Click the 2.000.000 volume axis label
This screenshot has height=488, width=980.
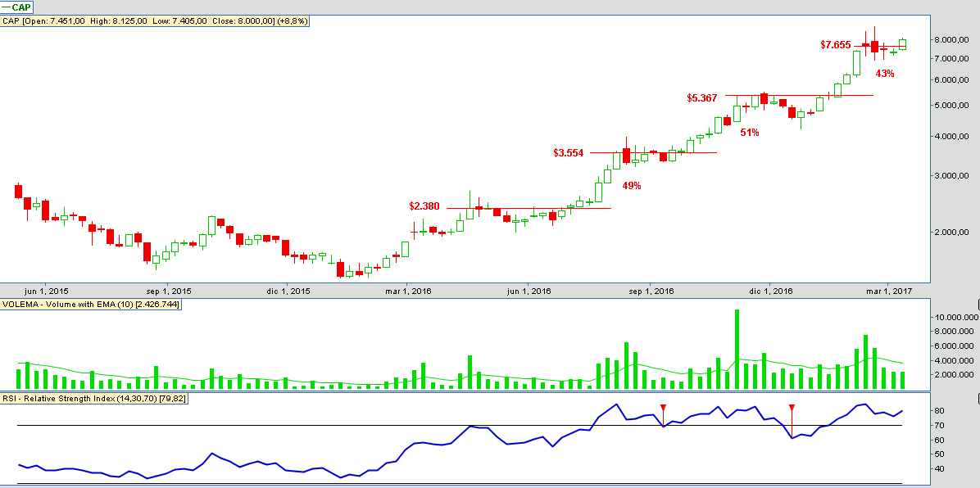click(955, 375)
